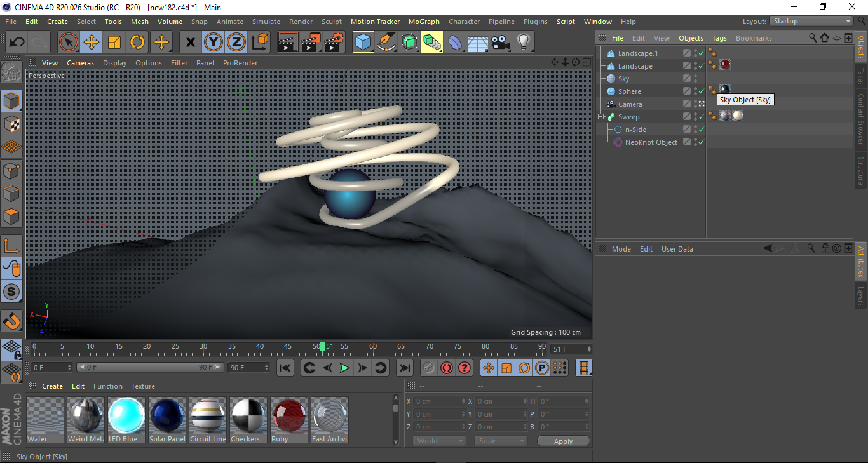Toggle the Enable Snap magnet icon
The height and width of the screenshot is (463, 868).
click(11, 321)
